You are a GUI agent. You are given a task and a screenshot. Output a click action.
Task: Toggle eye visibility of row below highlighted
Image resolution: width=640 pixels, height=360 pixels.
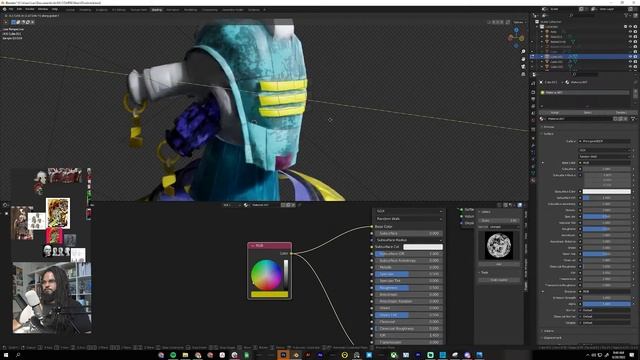click(630, 62)
